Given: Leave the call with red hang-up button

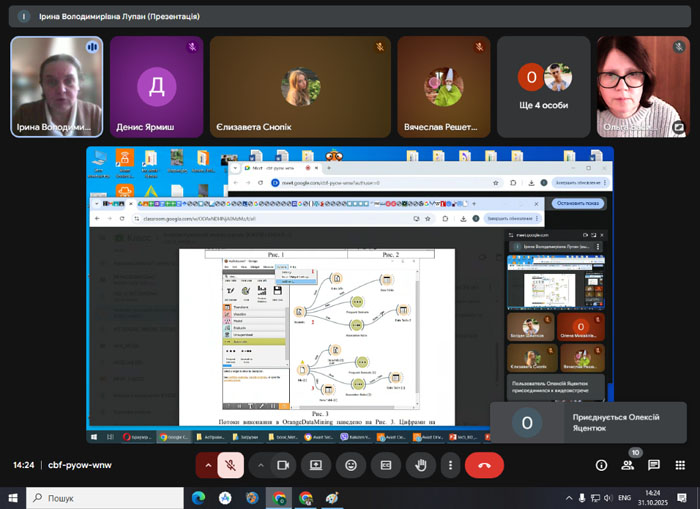Looking at the screenshot, I should point(485,465).
